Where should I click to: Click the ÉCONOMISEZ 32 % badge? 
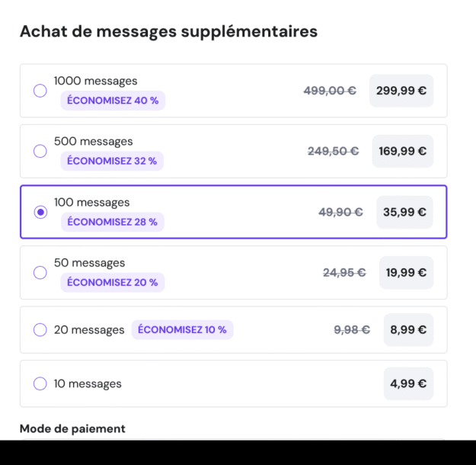(x=112, y=161)
